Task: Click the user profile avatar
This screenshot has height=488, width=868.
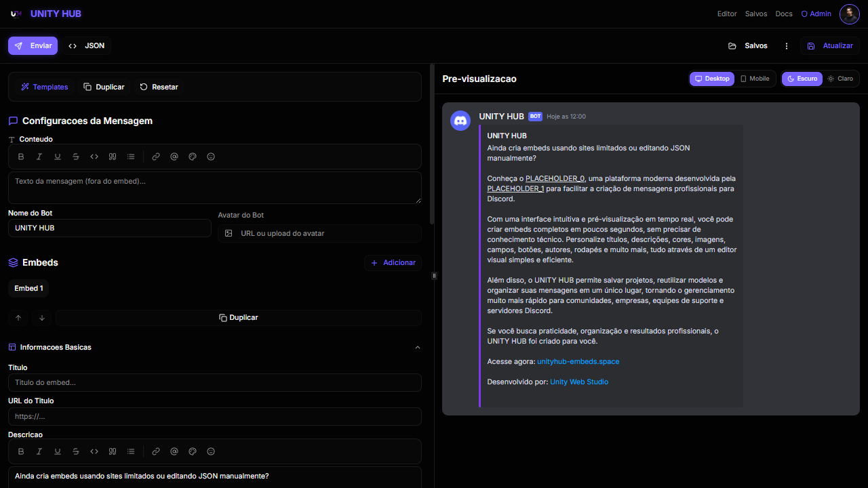Action: tap(849, 14)
